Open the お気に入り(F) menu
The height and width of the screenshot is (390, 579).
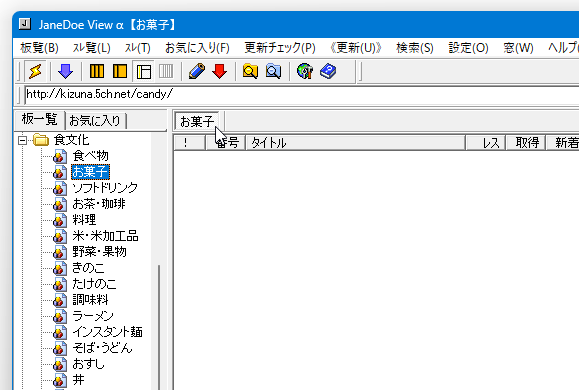click(197, 48)
